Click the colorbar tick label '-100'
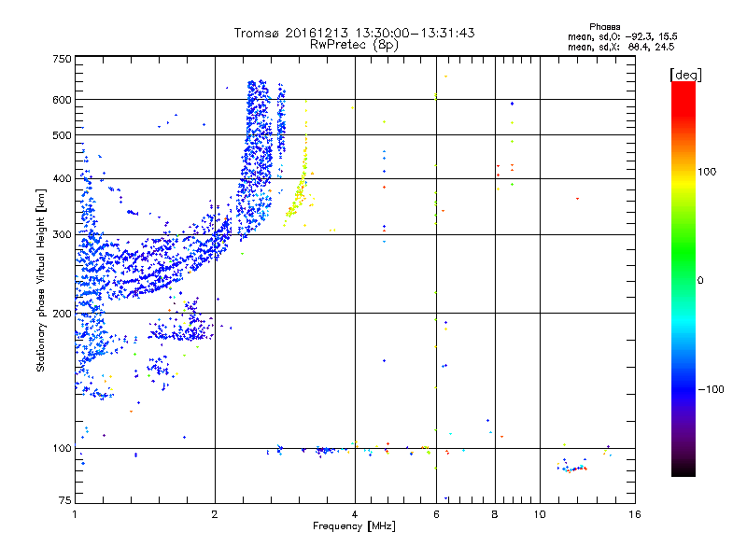Image resolution: width=747 pixels, height=560 pixels. (711, 389)
